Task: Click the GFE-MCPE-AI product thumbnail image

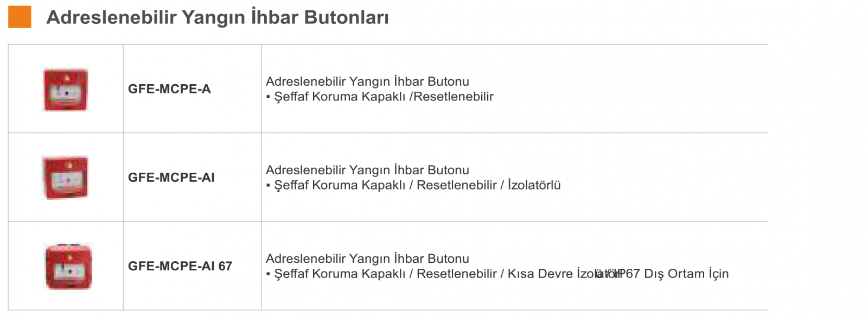Action: tap(66, 177)
